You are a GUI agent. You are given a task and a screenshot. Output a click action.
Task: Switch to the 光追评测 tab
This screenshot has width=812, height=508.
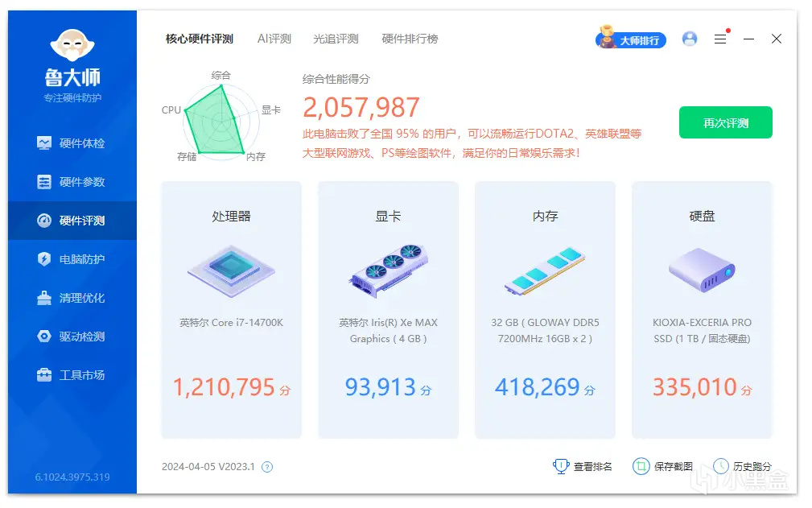click(x=336, y=39)
